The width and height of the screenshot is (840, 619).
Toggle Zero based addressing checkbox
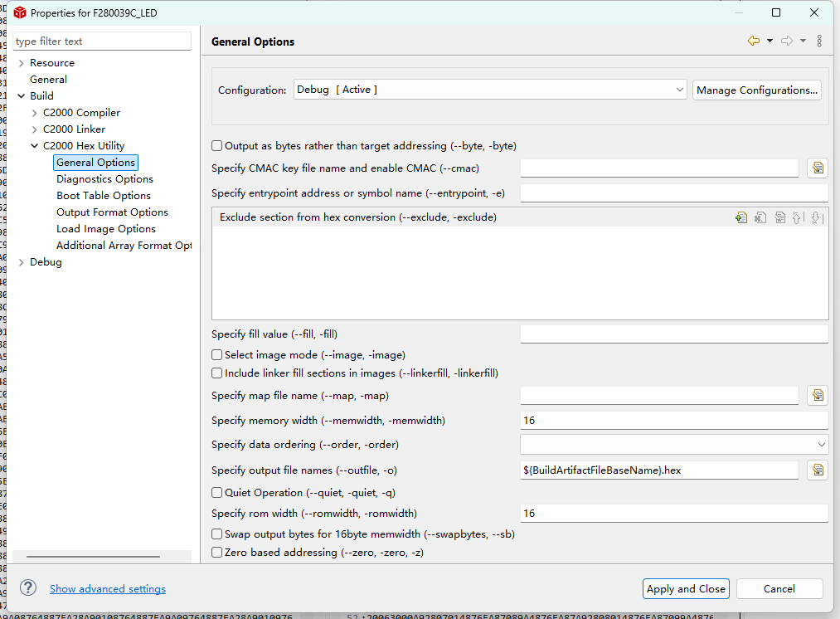click(x=217, y=553)
